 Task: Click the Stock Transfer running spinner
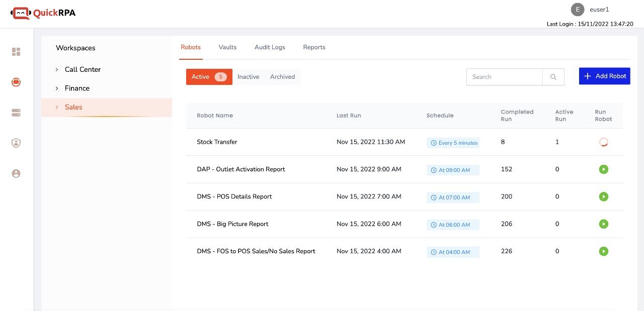coord(604,142)
